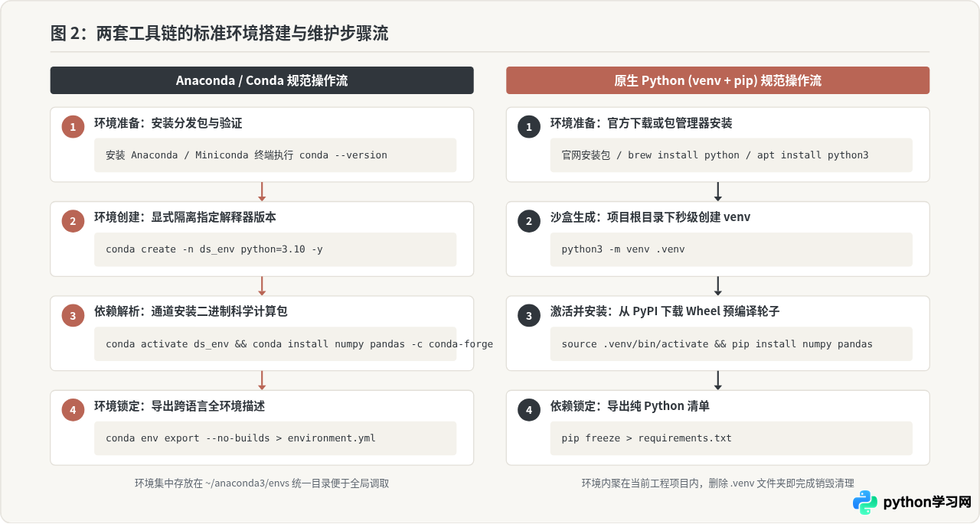Click footnote about 删除 .venv 文件夹即完成销毁清理
The image size is (980, 524).
point(717,483)
